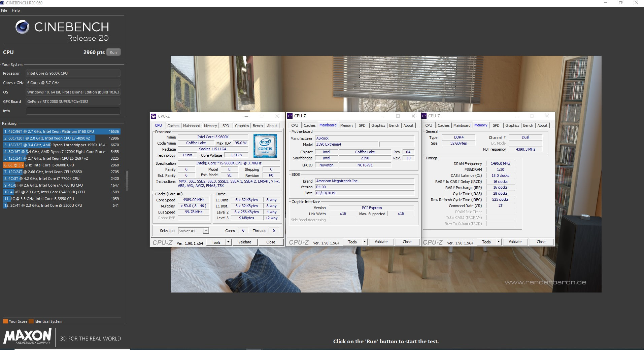
Task: Select ranking entry Intel Xeon CPU X5650
Action: 62,172
